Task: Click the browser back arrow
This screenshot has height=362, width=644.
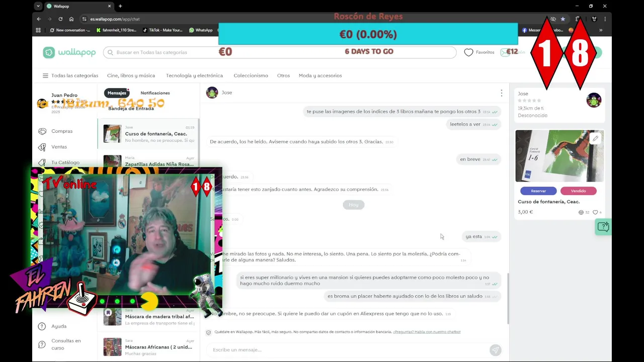Action: pyautogui.click(x=39, y=19)
